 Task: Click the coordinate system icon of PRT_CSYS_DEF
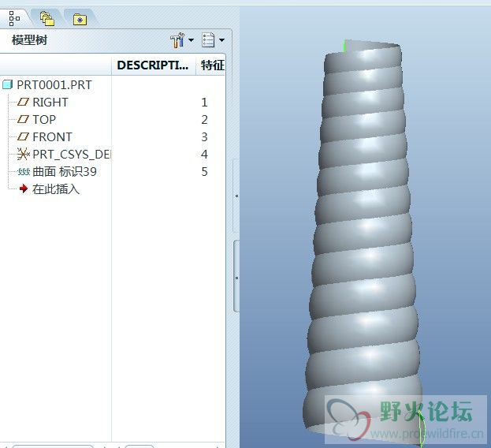click(x=23, y=154)
